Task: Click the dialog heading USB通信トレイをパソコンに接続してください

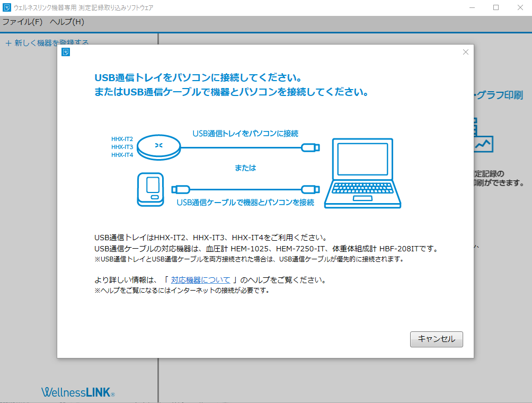Action: click(198, 78)
